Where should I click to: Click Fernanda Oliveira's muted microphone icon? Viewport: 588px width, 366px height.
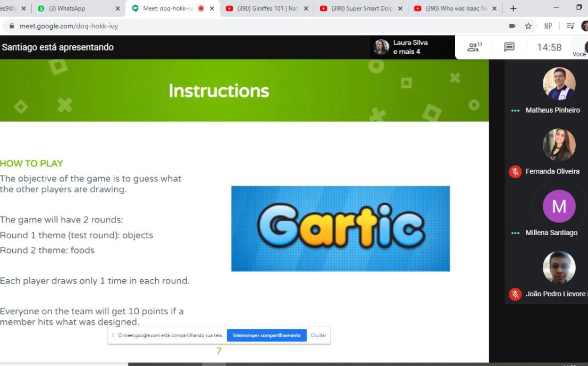tap(515, 171)
